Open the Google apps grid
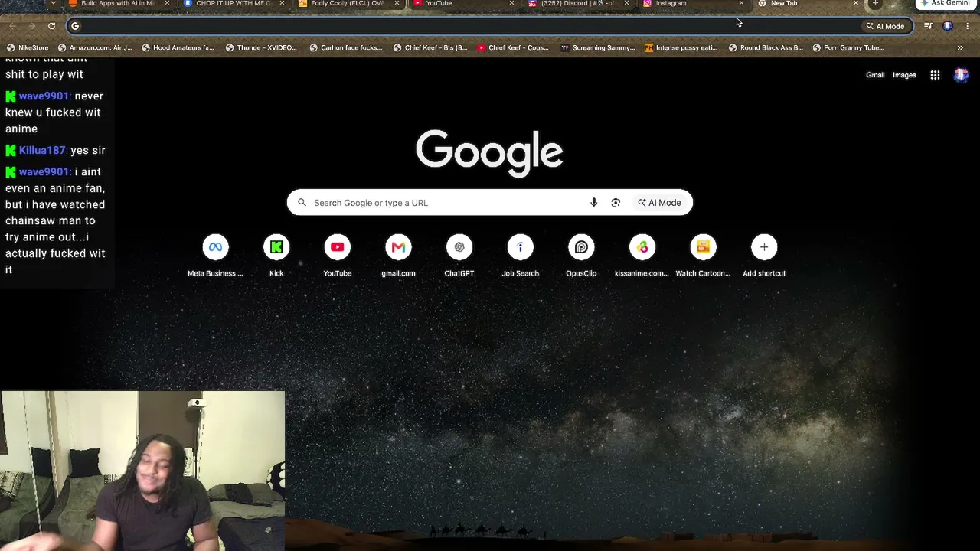This screenshot has width=980, height=551. [x=935, y=75]
